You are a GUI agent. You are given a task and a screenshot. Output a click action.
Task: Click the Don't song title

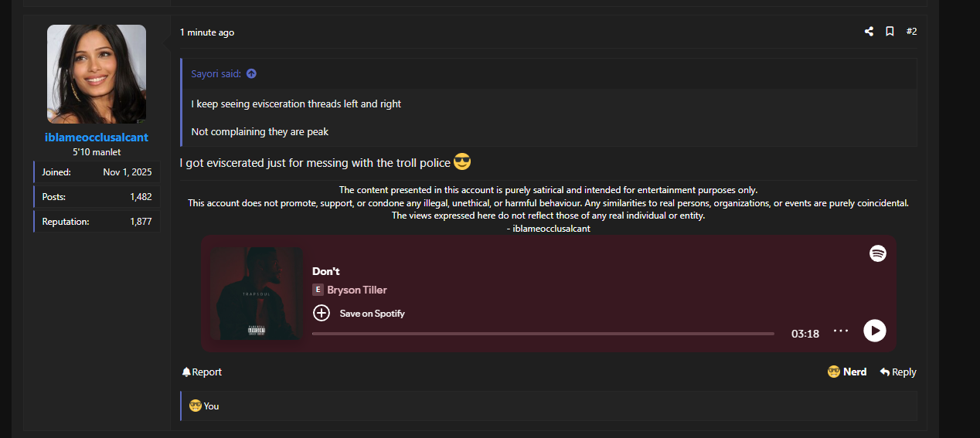[325, 271]
